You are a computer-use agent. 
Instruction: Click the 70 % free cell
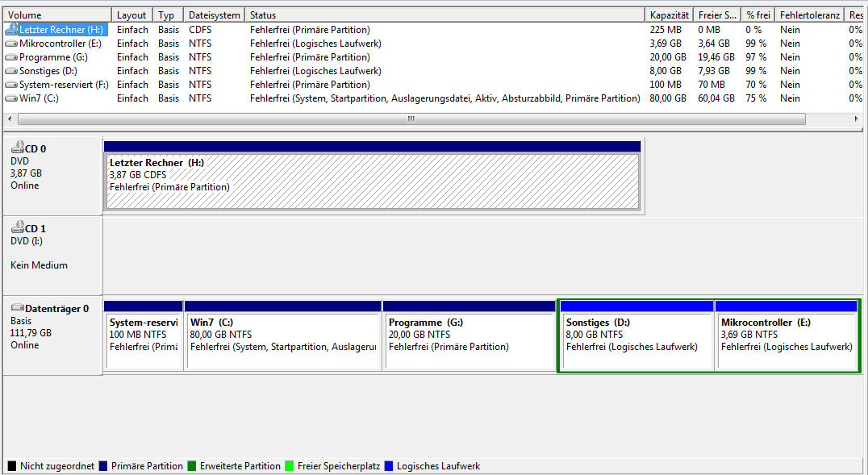click(756, 85)
